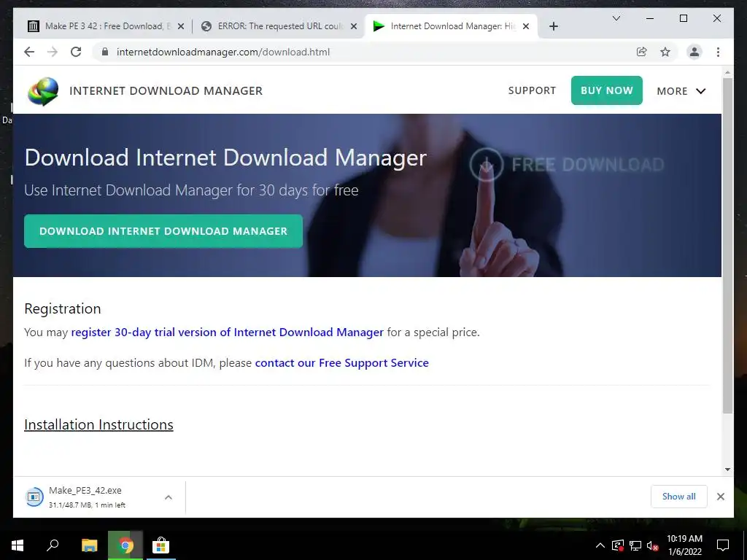Click the page vertical scrollbar
The width and height of the screenshot is (747, 560).
pos(727,245)
